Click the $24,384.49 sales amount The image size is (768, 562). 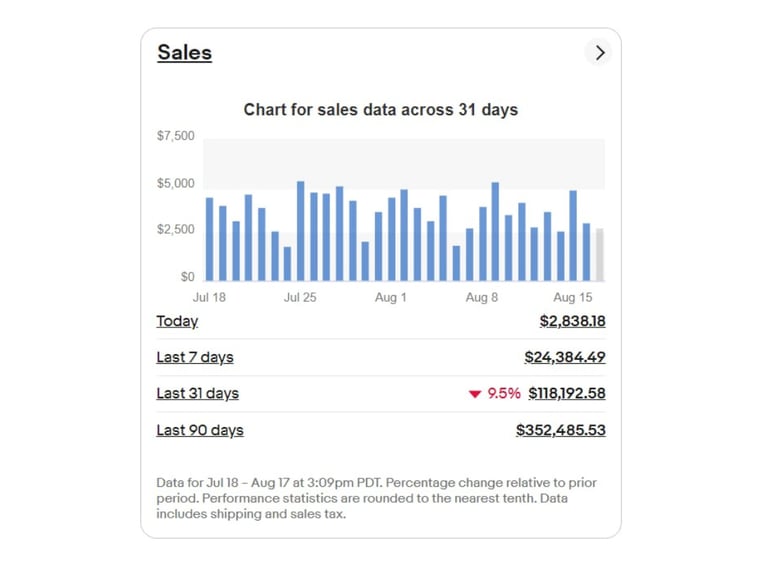(x=564, y=357)
